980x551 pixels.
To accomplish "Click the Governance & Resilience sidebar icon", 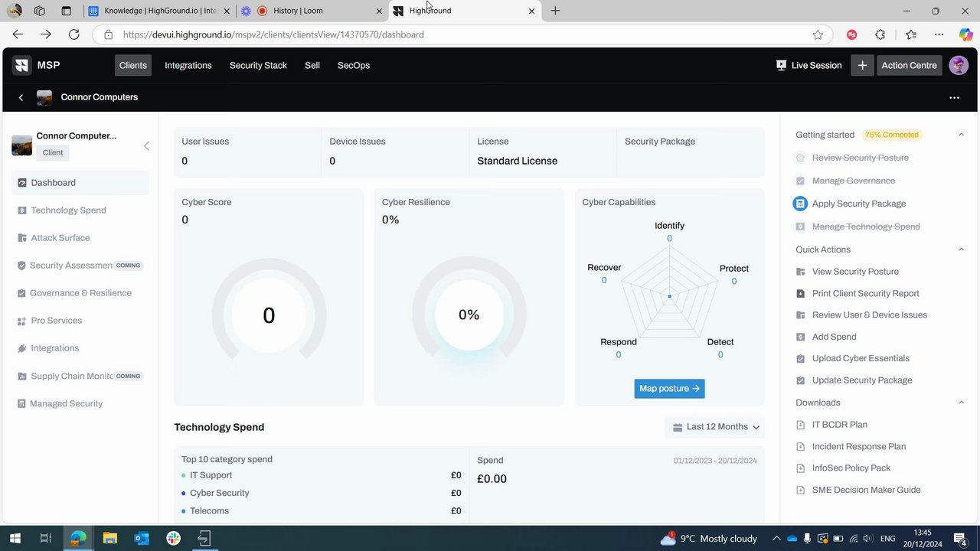I will pyautogui.click(x=22, y=293).
